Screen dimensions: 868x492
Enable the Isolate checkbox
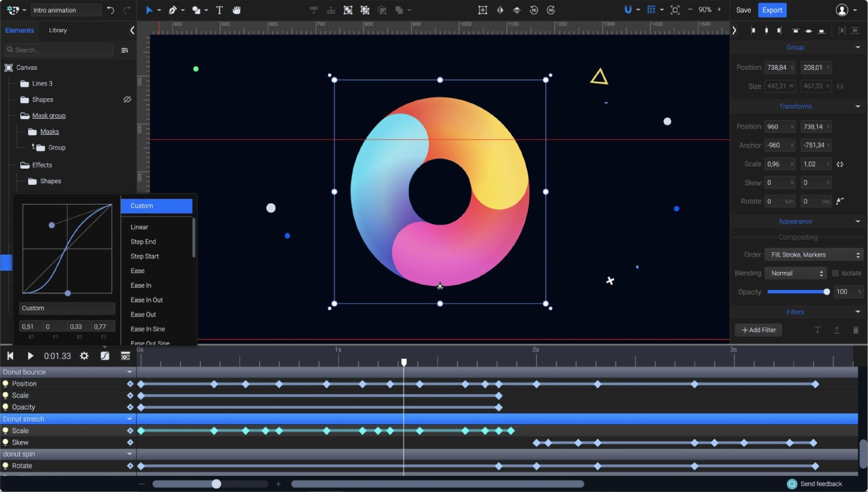pos(835,273)
